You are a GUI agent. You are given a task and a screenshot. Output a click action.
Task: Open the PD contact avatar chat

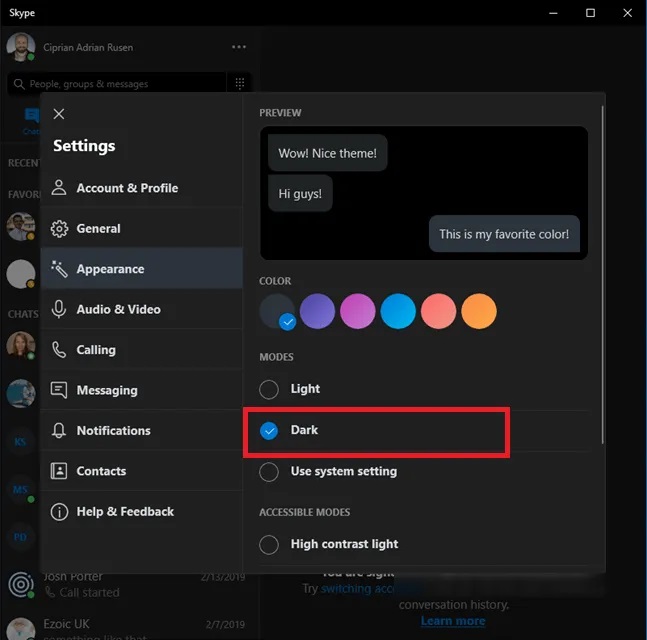(x=20, y=537)
